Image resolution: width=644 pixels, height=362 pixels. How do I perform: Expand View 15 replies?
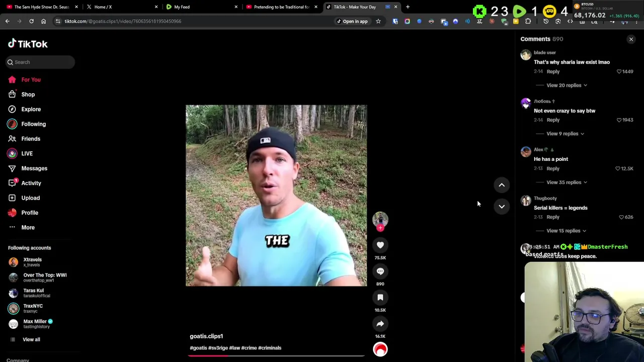(x=567, y=231)
